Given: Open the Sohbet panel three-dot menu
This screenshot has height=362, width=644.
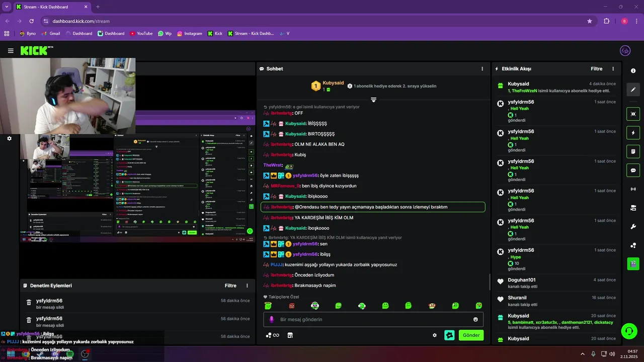Looking at the screenshot, I should click(482, 69).
